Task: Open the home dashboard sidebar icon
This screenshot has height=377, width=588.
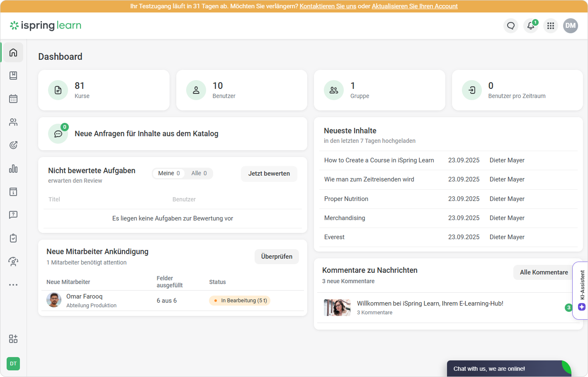Action: [x=13, y=52]
